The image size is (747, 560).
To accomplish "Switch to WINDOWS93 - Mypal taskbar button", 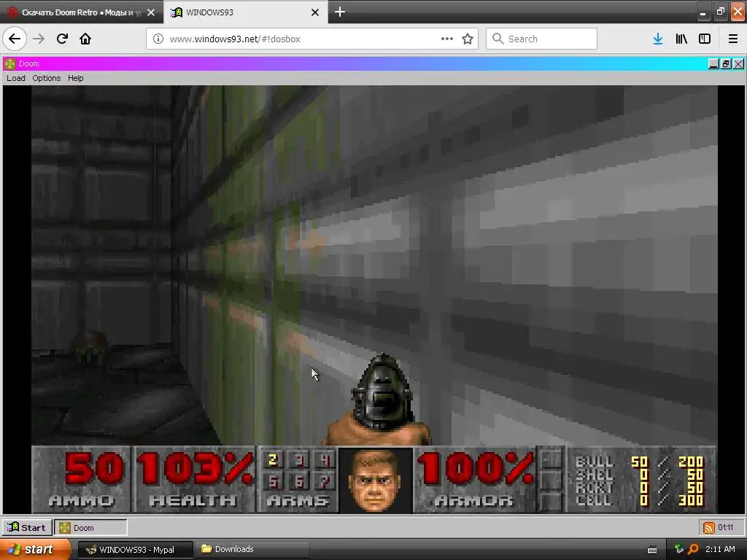I will pyautogui.click(x=135, y=550).
